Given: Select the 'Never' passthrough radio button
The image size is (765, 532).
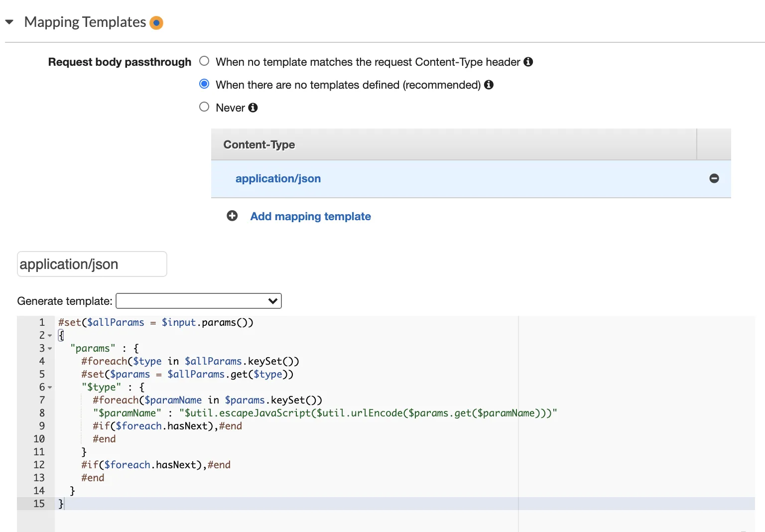Looking at the screenshot, I should [x=204, y=107].
